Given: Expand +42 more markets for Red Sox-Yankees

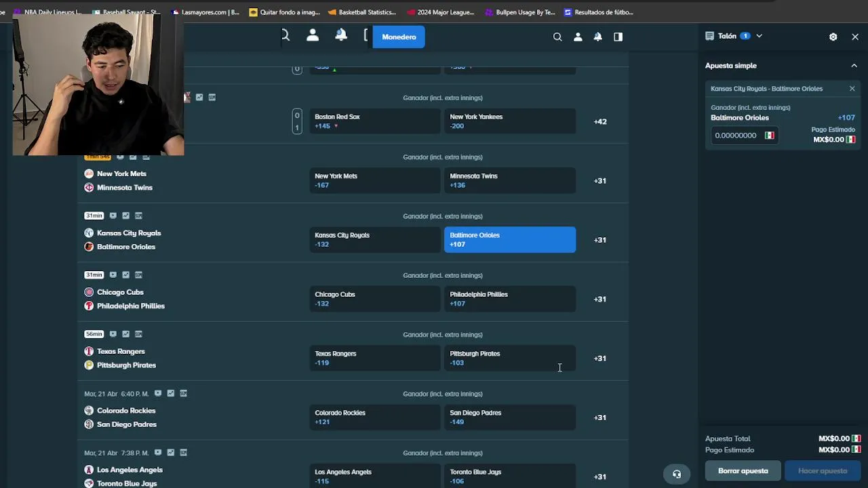Looking at the screenshot, I should (600, 121).
